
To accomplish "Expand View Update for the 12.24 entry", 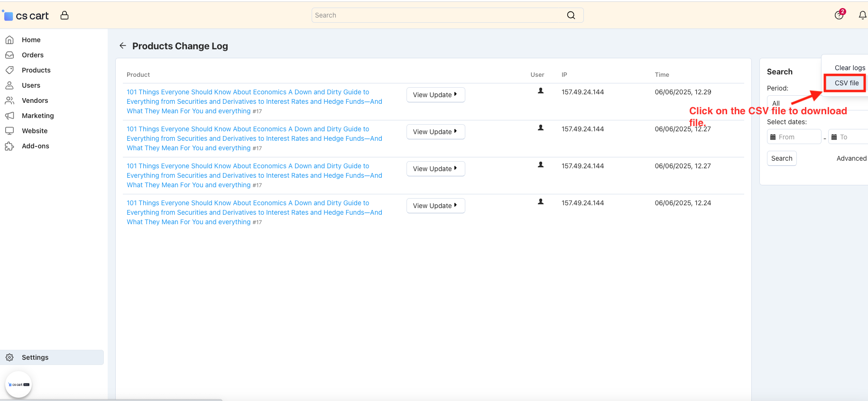I will [x=435, y=206].
